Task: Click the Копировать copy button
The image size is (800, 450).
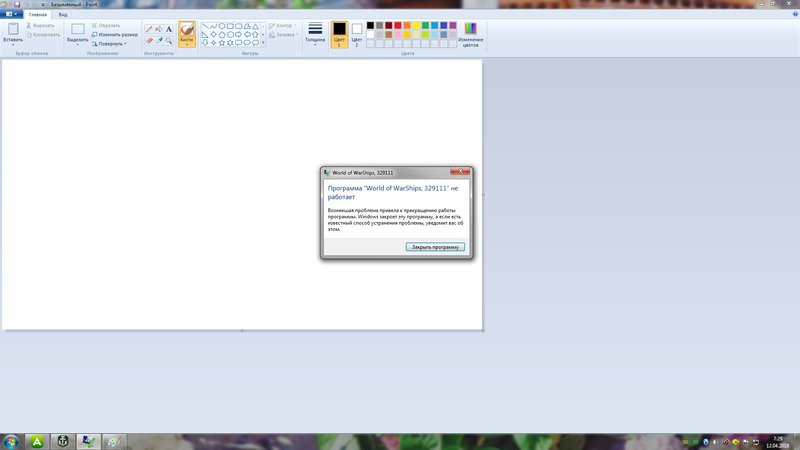Action: click(x=43, y=35)
